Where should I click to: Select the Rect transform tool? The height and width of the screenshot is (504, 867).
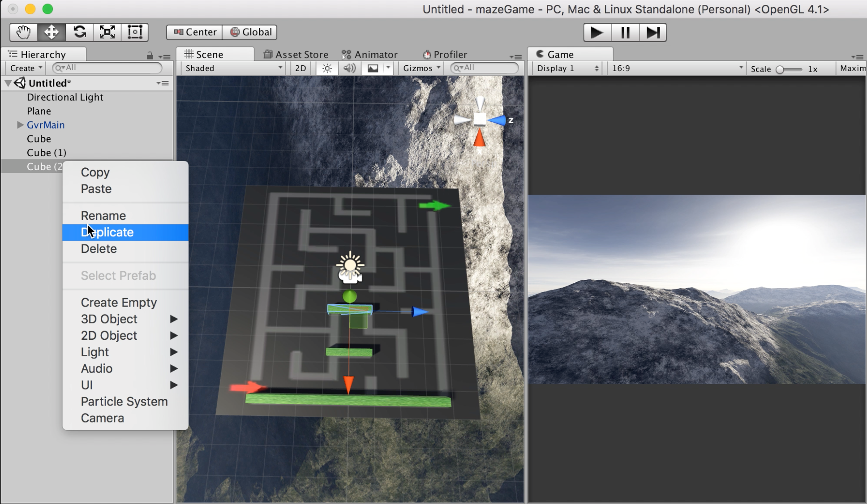point(135,32)
